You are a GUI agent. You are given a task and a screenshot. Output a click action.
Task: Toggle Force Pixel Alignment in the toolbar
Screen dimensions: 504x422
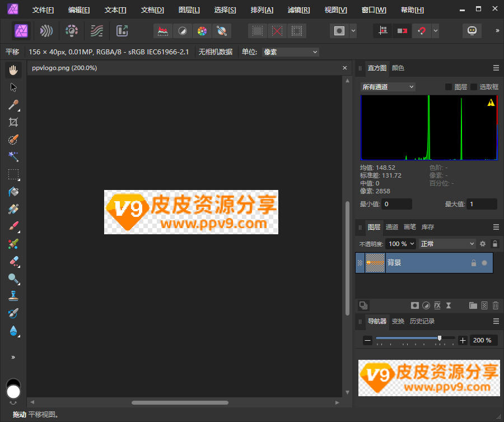tap(382, 31)
